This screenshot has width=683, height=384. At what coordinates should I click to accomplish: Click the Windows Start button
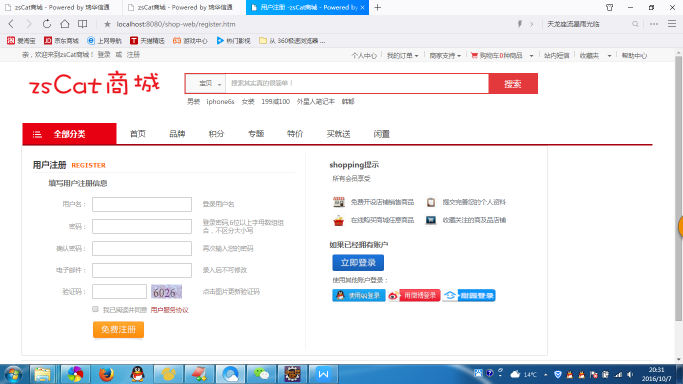13,374
